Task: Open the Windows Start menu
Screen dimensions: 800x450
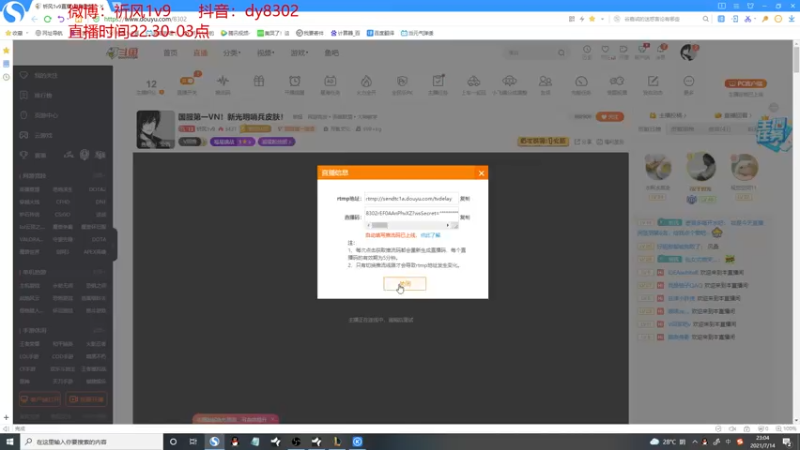Action: [x=10, y=442]
